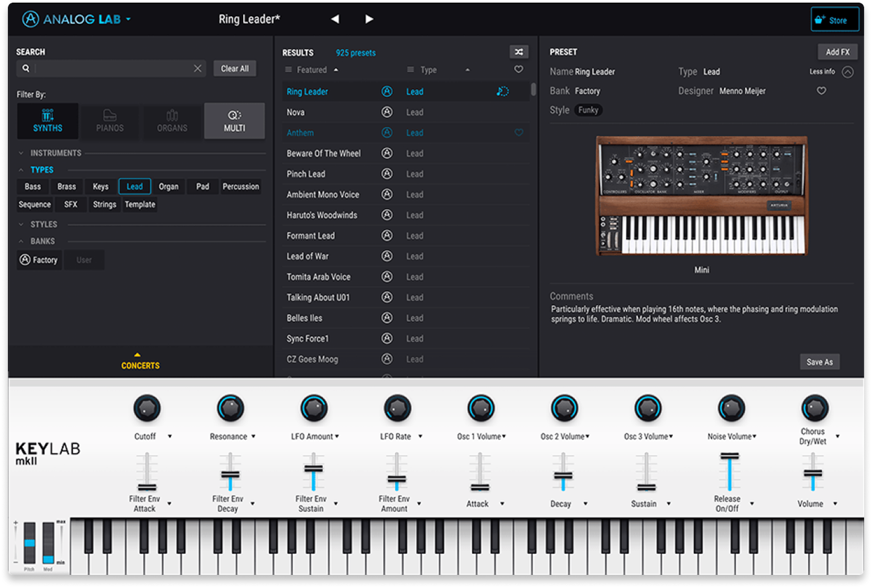872x588 pixels.
Task: Click the Clear All button
Action: (235, 68)
